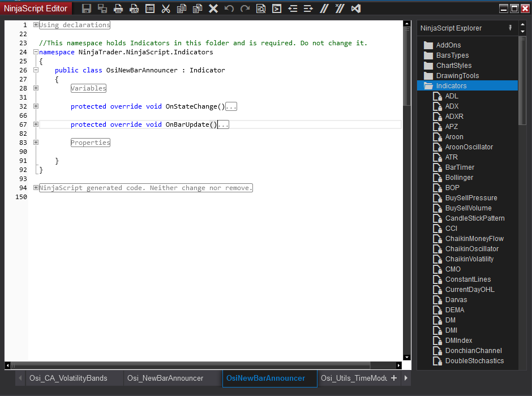Click the Undo arrow icon
The width and height of the screenshot is (532, 396).
click(229, 8)
